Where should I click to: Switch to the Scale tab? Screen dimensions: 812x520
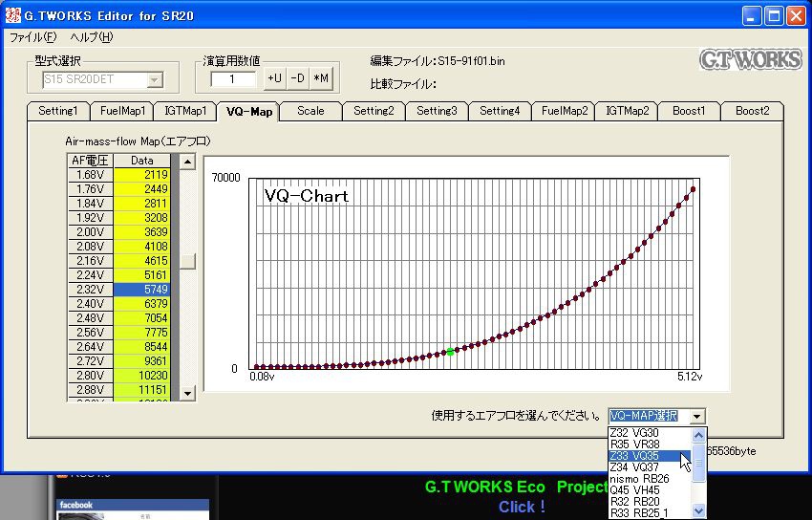[x=310, y=111]
